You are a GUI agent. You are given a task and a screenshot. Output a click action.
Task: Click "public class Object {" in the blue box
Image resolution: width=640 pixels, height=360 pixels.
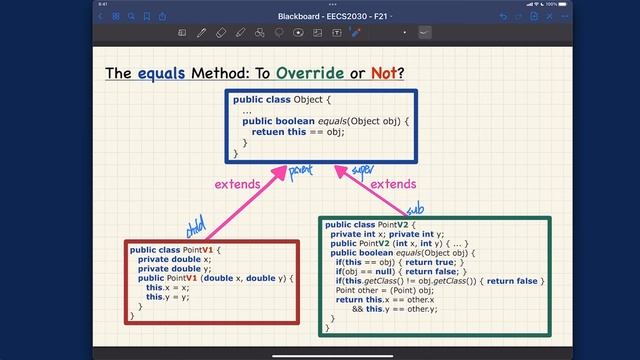coord(282,100)
